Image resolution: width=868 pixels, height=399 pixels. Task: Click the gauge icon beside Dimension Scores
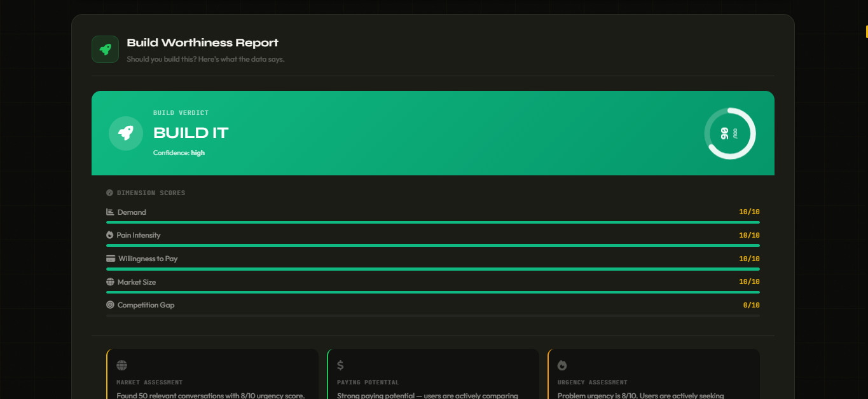click(109, 193)
